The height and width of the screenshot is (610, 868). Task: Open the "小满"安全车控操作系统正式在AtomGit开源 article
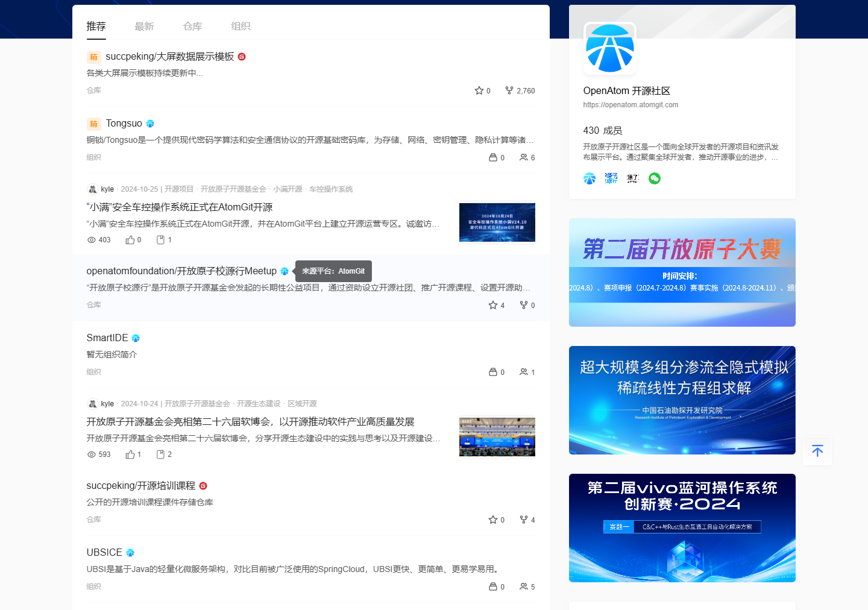tap(180, 207)
